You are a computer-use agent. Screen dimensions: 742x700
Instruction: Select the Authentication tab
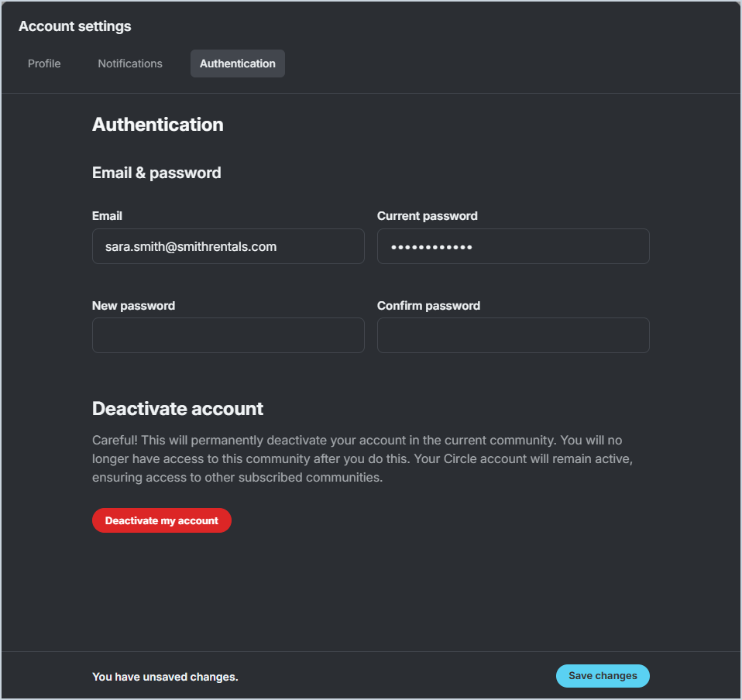pos(237,63)
